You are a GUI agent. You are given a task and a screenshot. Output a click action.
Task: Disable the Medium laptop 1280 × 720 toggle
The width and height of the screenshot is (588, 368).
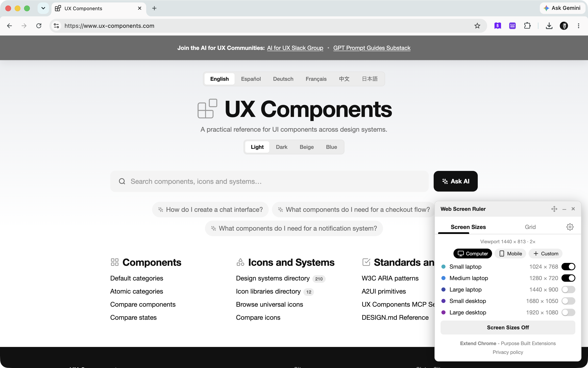tap(568, 278)
